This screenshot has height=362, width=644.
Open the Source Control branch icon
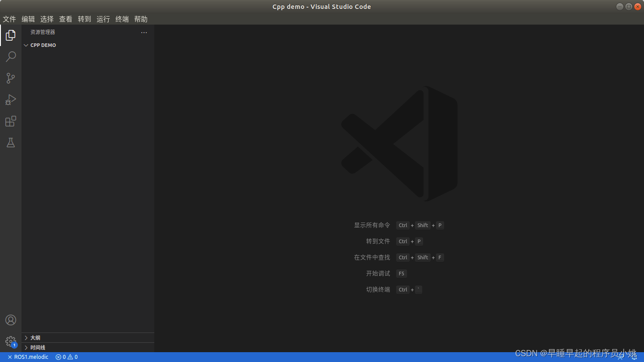click(x=11, y=78)
